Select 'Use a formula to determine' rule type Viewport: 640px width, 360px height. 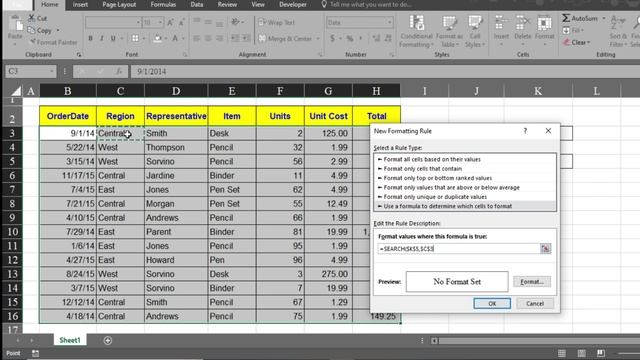point(465,206)
